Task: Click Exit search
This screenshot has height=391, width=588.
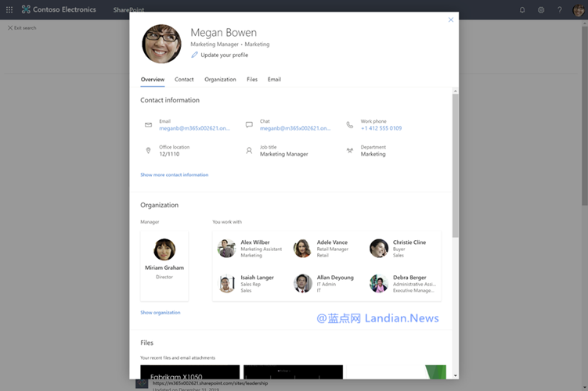Action: (24, 28)
